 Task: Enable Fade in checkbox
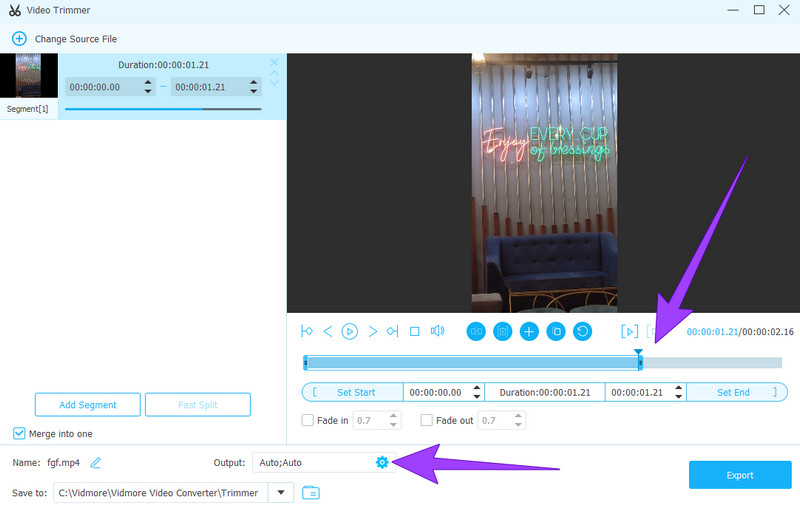(307, 420)
